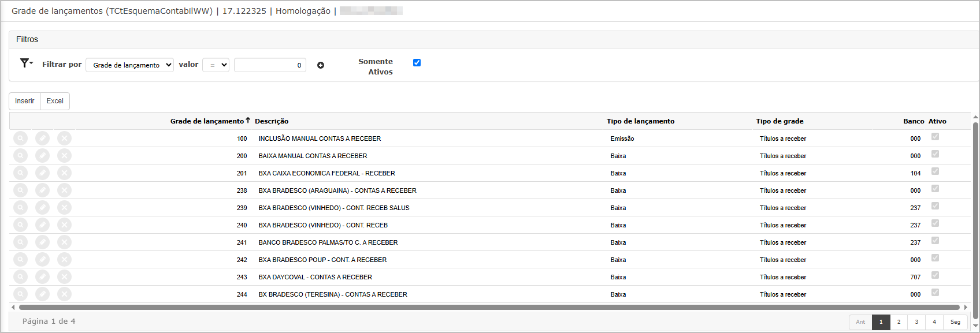Click the filter value input field
This screenshot has height=333, width=980.
(270, 65)
